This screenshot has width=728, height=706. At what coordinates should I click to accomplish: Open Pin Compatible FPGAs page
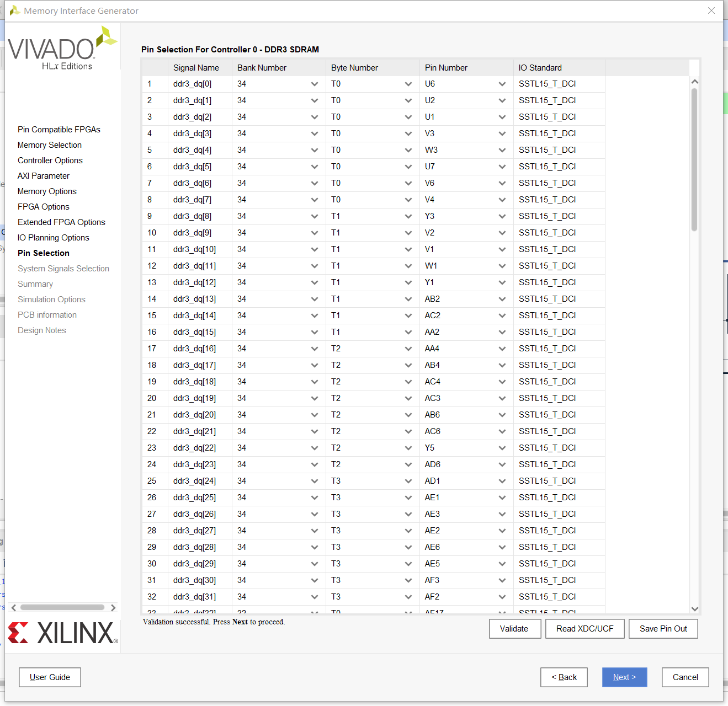coord(59,130)
